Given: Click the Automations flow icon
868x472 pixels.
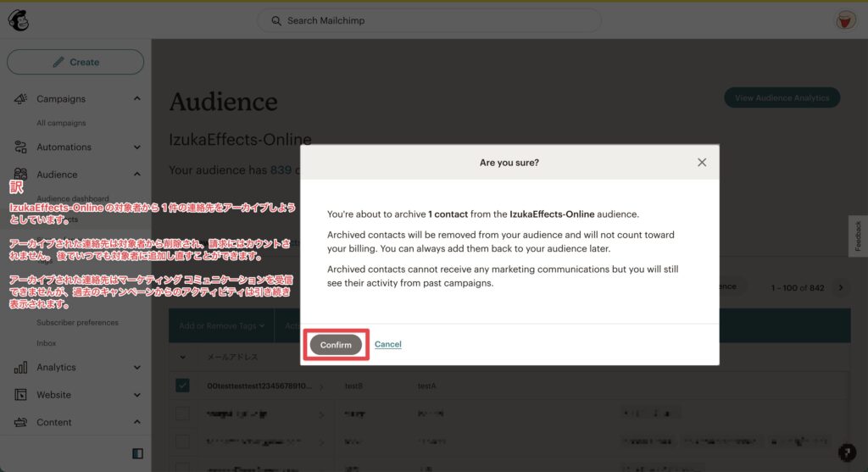Looking at the screenshot, I should [x=20, y=147].
